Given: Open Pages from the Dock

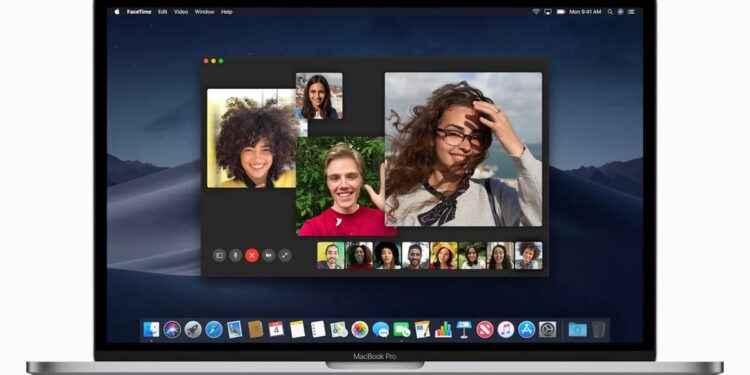Looking at the screenshot, I should (422, 330).
